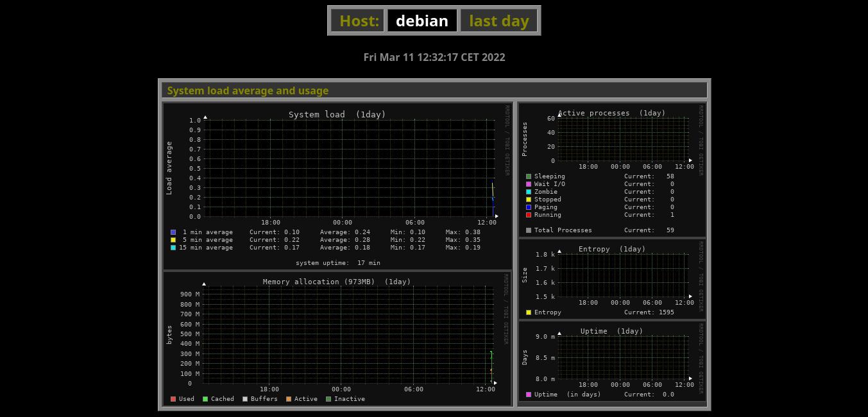Click the 'Active processes (1day)' title
Screen dimensions: 868x417
(x=612, y=113)
